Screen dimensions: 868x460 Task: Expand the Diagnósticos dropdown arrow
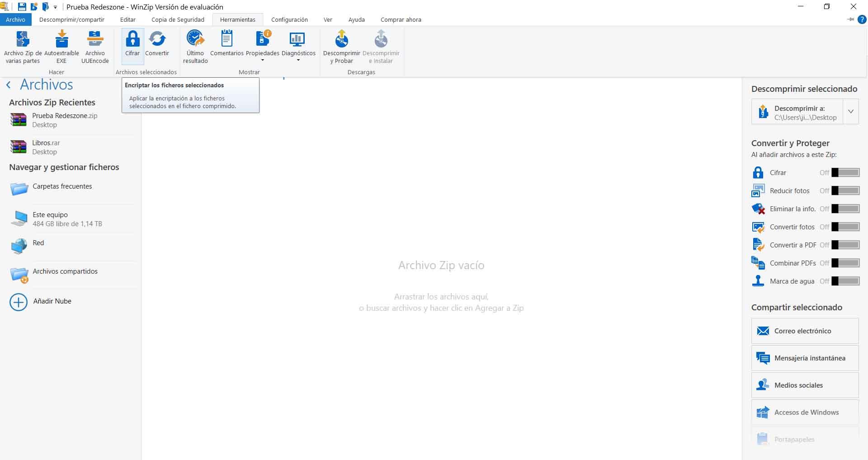click(x=298, y=61)
